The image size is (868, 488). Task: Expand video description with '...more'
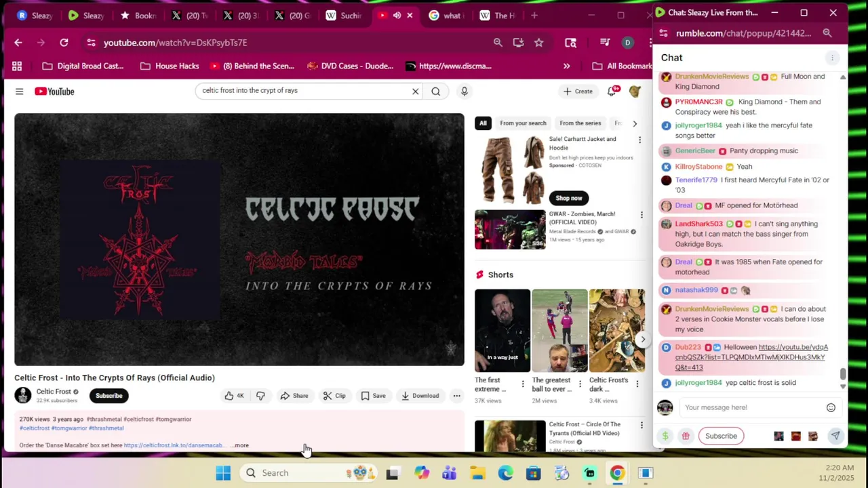coord(241,445)
